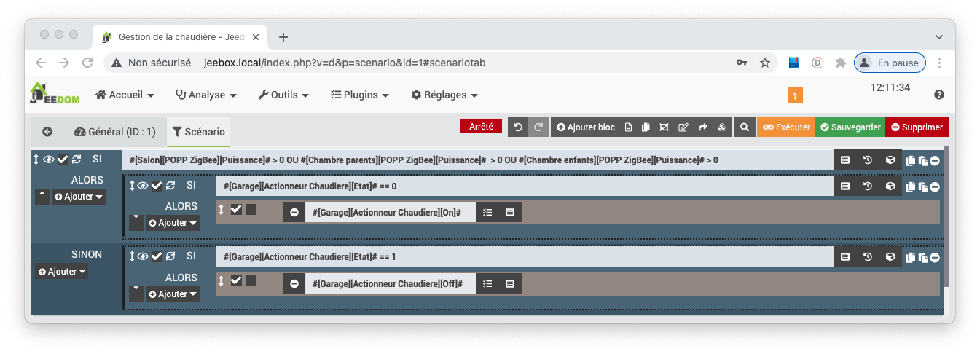Switch to the Général (ID : 1) tab

click(115, 132)
